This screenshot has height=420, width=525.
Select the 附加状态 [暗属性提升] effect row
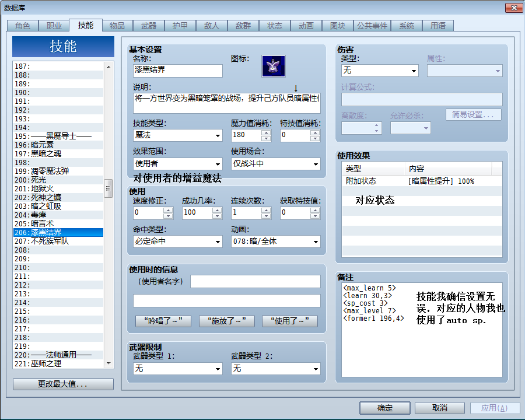422,181
